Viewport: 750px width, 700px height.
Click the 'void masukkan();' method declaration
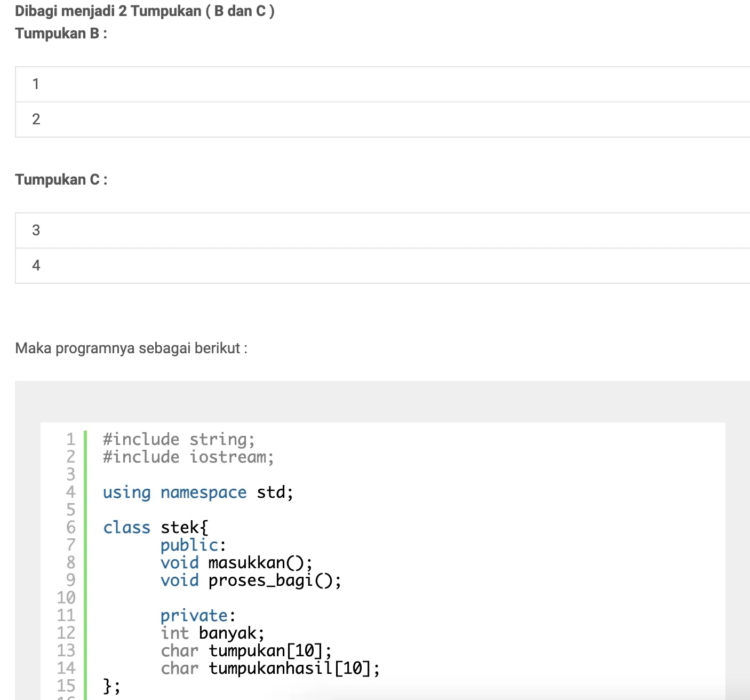tap(236, 563)
